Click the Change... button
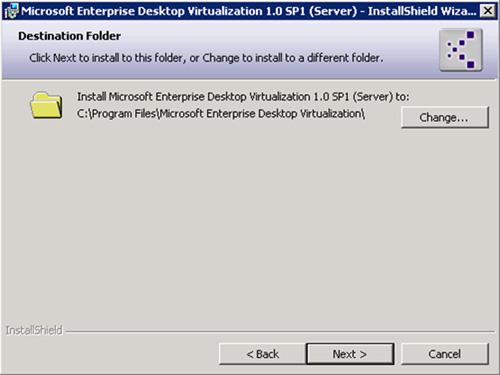This screenshot has height=375, width=500. 445,117
